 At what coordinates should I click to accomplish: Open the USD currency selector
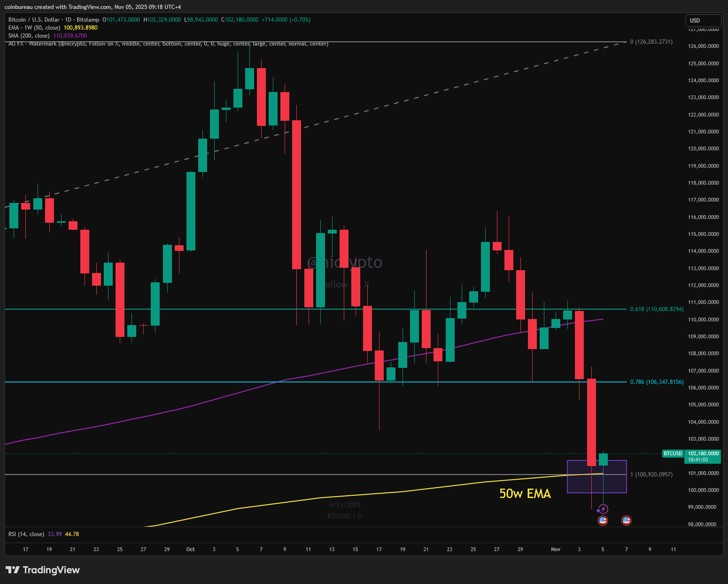coord(703,21)
